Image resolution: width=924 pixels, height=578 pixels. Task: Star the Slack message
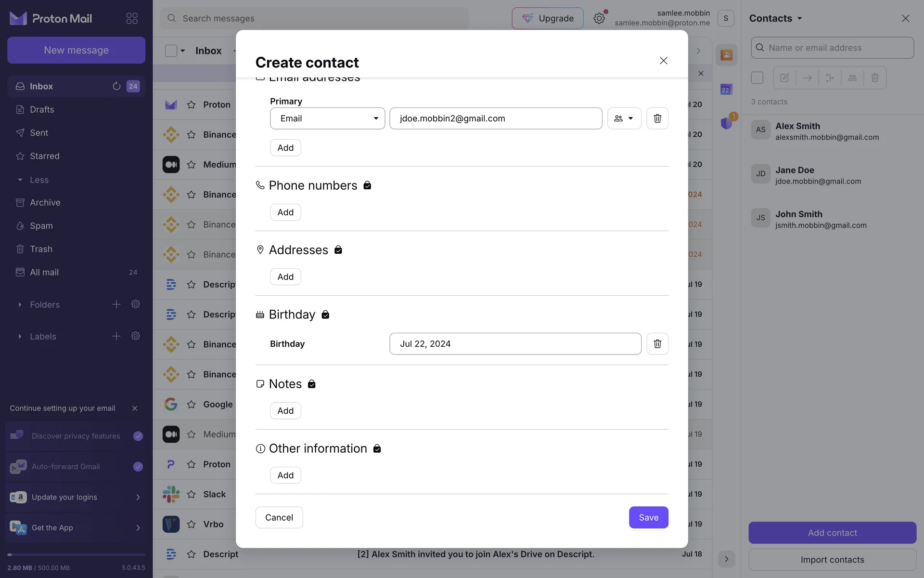(x=191, y=494)
